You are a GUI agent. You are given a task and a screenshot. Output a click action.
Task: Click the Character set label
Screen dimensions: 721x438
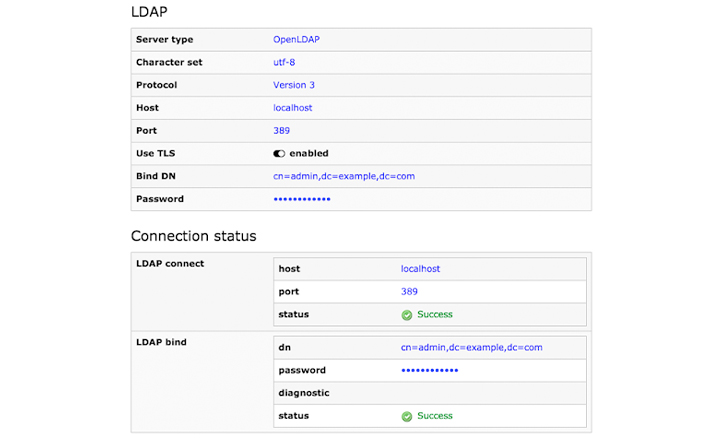tap(169, 62)
